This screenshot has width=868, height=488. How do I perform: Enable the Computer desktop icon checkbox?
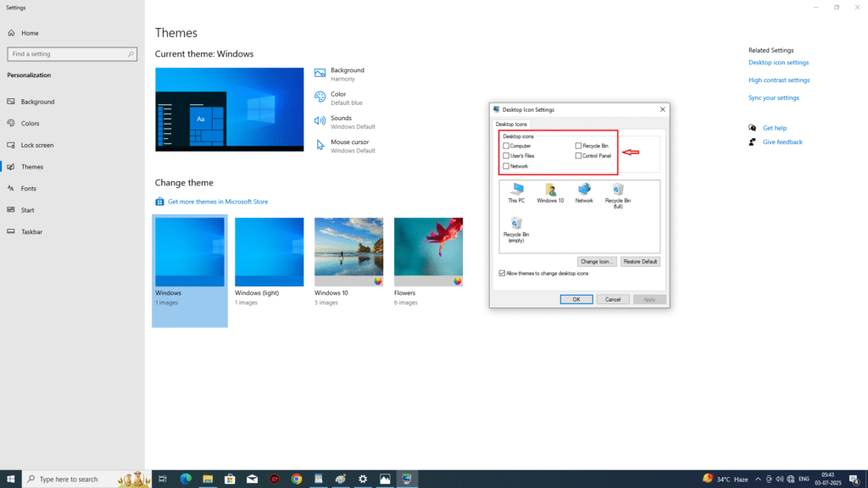point(506,146)
